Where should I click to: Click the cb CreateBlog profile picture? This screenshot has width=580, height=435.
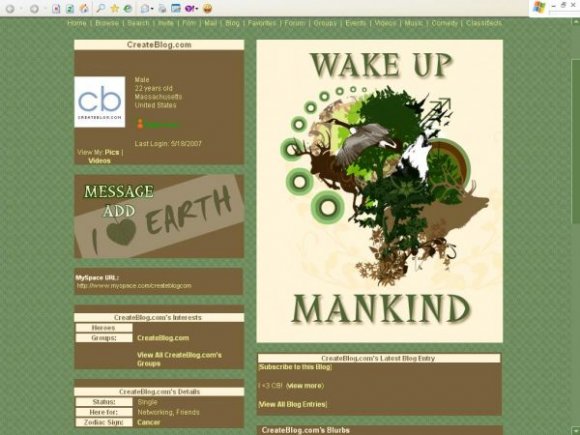(100, 102)
